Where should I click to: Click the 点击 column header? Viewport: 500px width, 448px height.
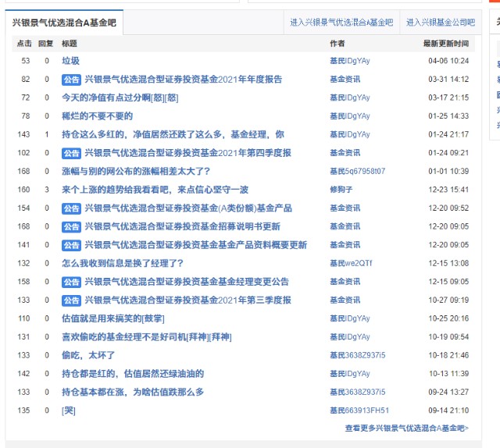point(24,44)
